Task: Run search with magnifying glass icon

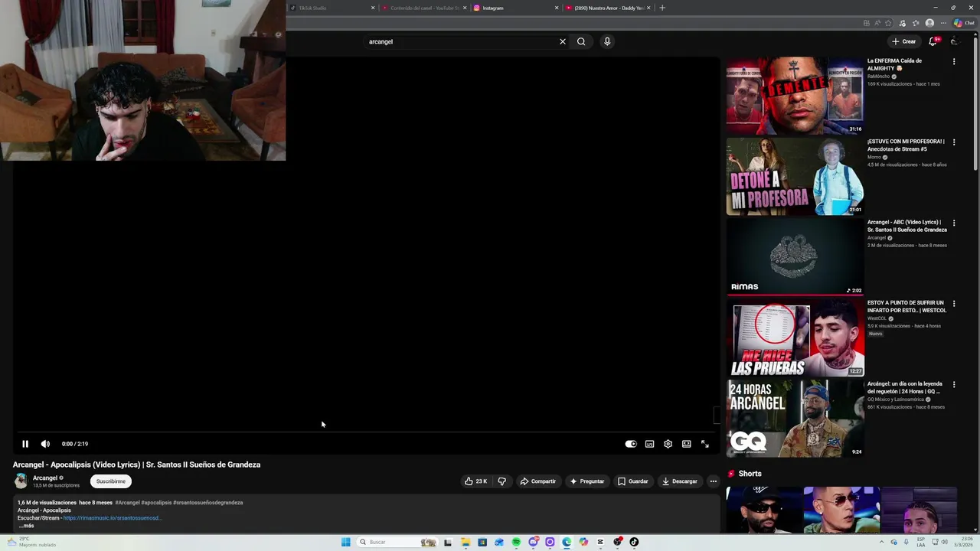Action: click(581, 41)
